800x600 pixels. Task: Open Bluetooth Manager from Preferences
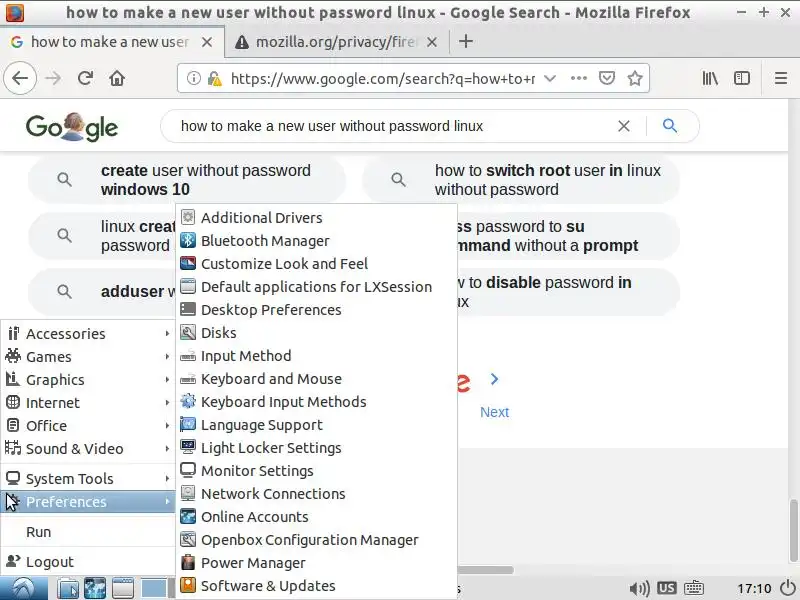pos(265,241)
